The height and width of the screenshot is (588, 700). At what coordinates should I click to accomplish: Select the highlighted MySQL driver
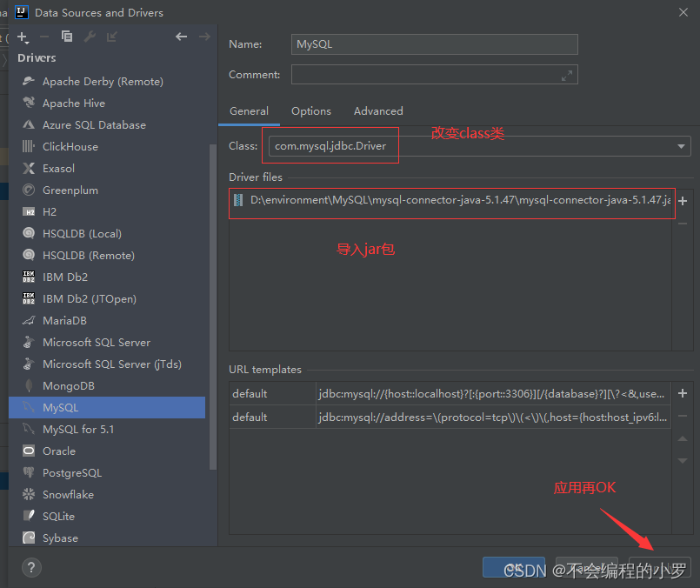[x=107, y=408]
